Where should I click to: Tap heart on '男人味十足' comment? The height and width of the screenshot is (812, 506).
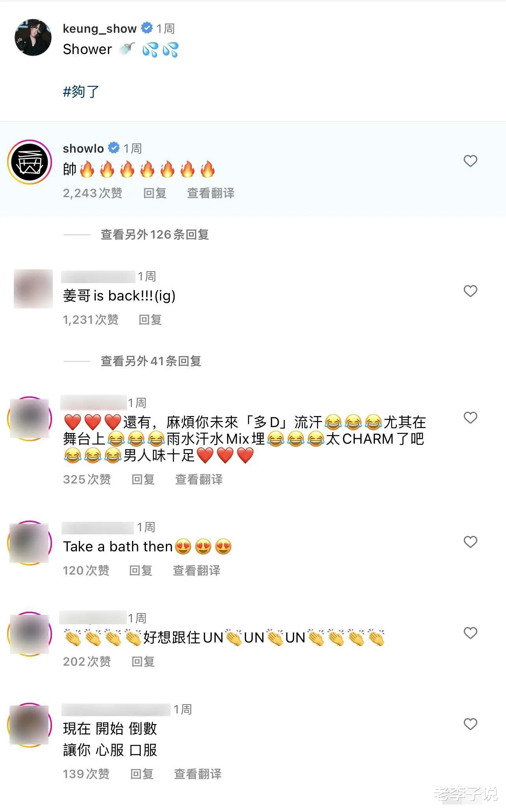click(x=470, y=418)
